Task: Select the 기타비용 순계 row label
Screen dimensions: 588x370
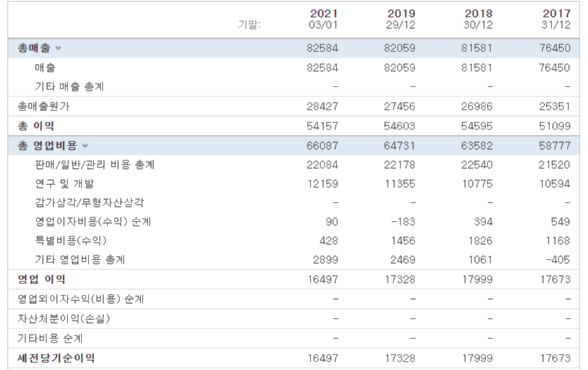Action: click(x=50, y=338)
